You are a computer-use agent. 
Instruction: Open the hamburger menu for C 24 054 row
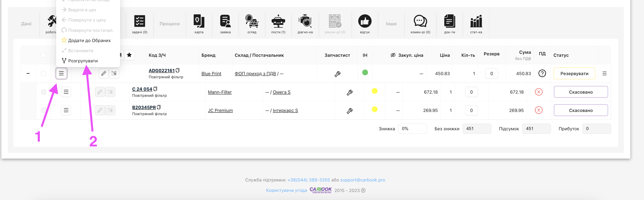point(66,92)
